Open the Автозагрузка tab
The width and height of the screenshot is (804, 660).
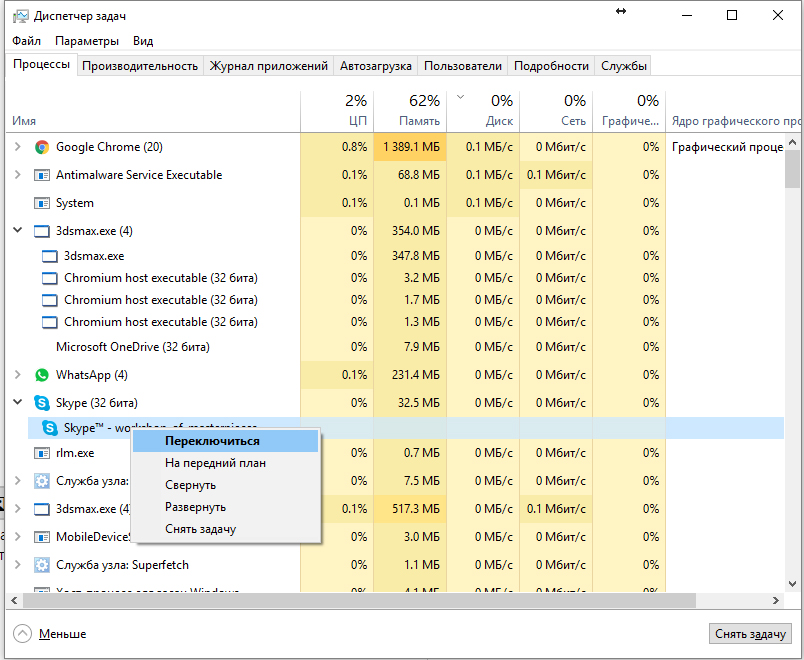[376, 66]
